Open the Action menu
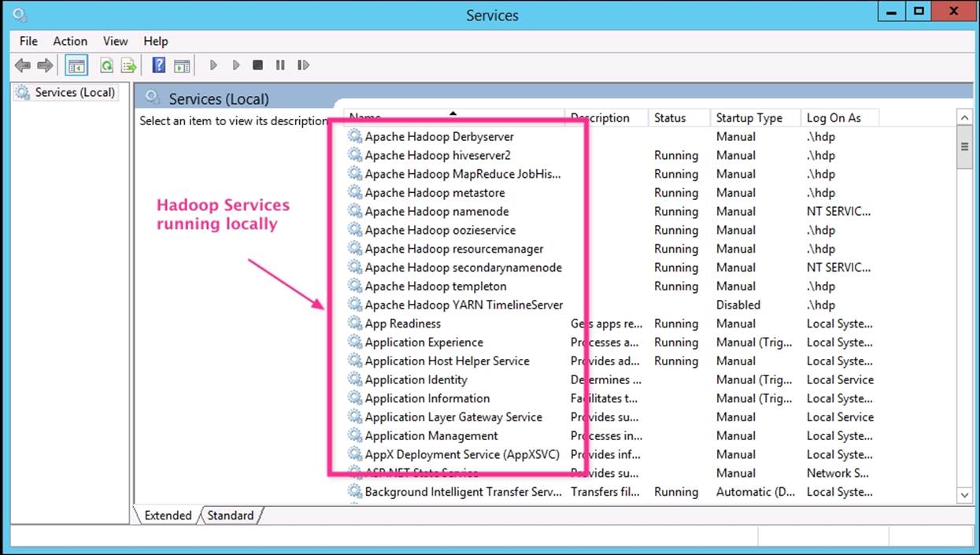Viewport: 980px width, 555px height. (70, 41)
